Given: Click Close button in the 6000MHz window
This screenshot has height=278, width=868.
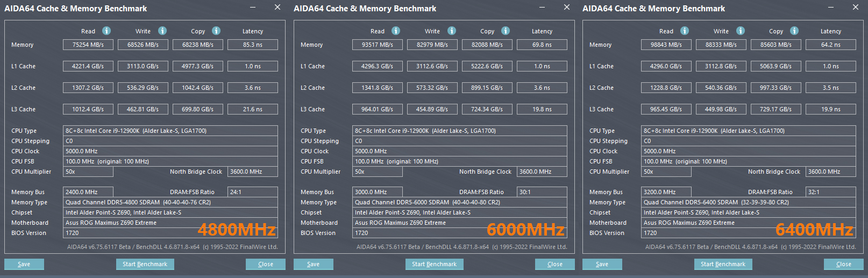Looking at the screenshot, I should (x=555, y=264).
